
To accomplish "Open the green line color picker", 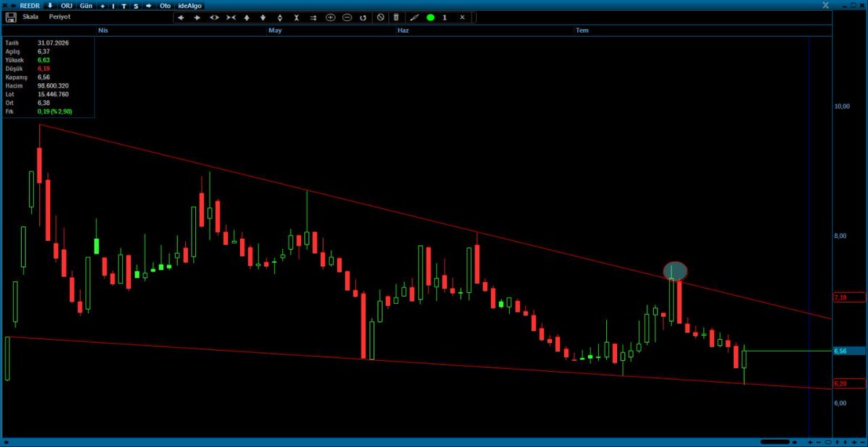I will click(430, 17).
